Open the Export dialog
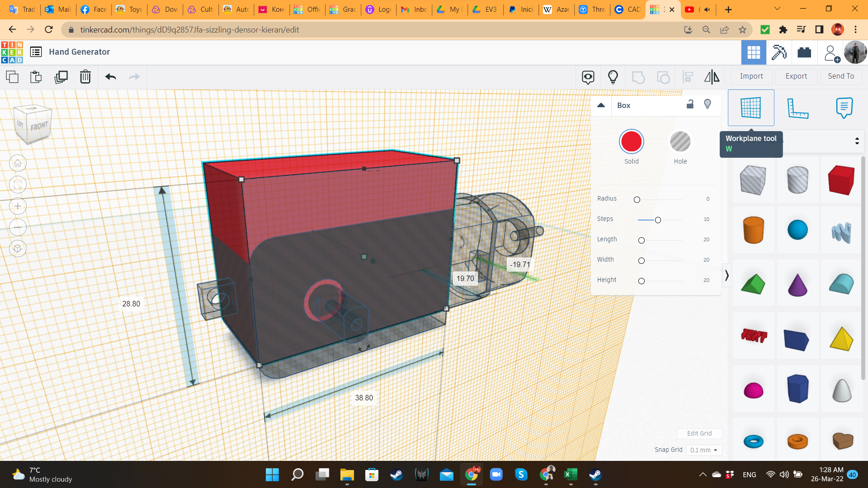The height and width of the screenshot is (488, 868). (796, 76)
